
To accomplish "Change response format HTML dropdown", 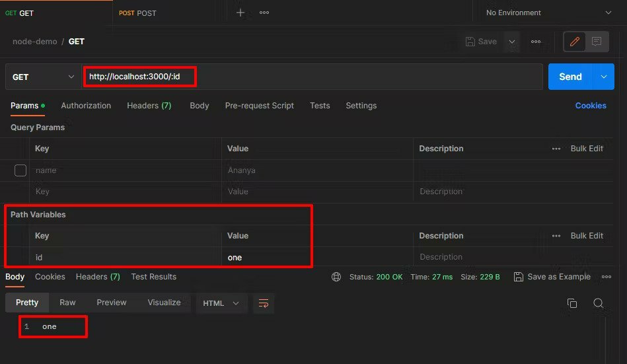I will pyautogui.click(x=221, y=303).
